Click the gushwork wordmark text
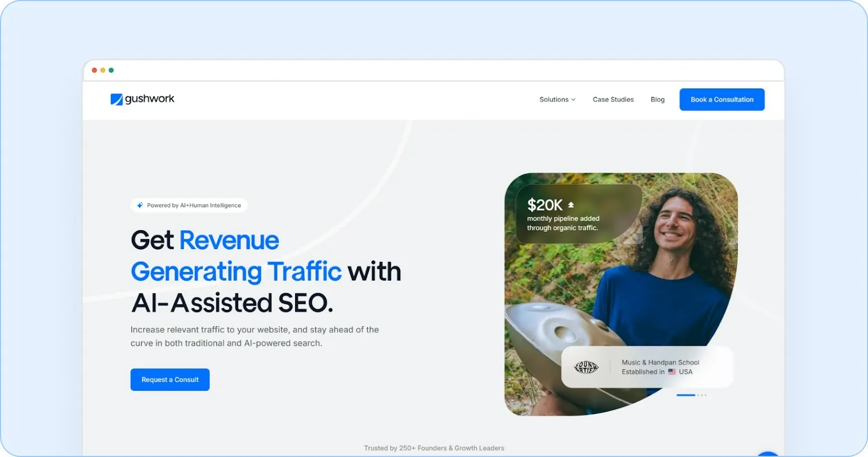This screenshot has height=457, width=868. point(150,99)
